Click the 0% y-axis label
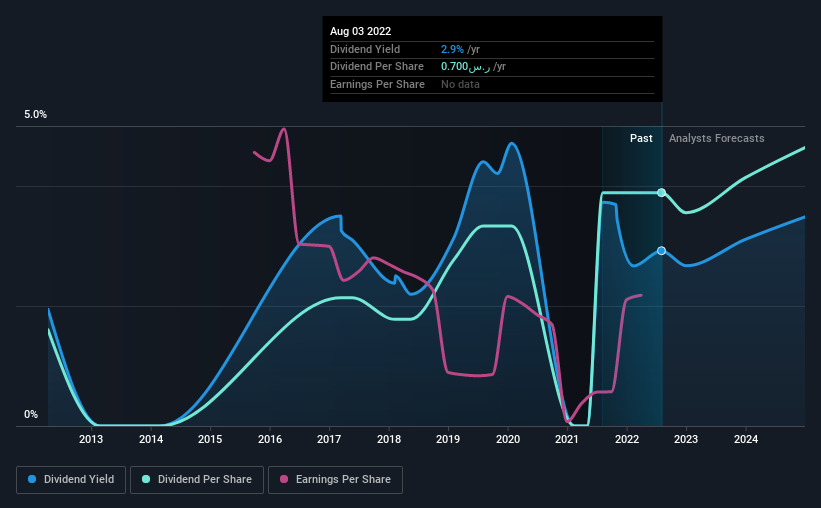The height and width of the screenshot is (508, 821). (x=31, y=414)
